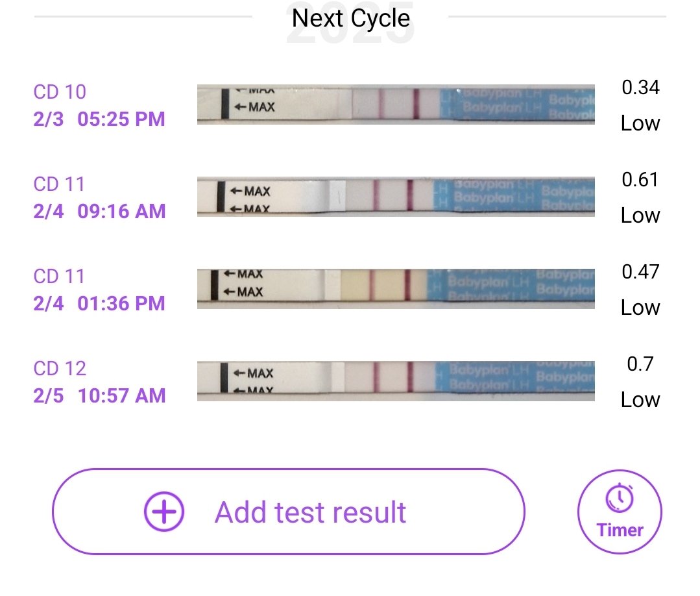Click the Next Cycle heading
This screenshot has width=700, height=596.
(x=350, y=18)
